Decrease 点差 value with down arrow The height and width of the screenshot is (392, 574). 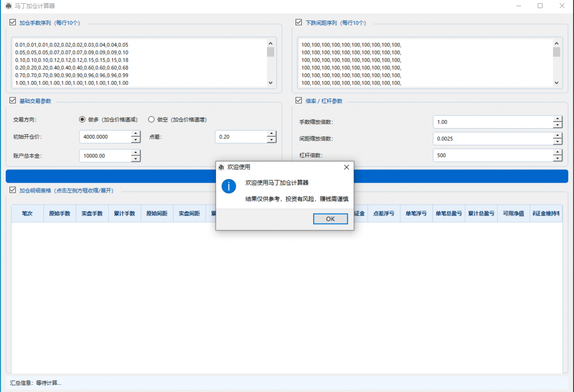click(x=272, y=140)
